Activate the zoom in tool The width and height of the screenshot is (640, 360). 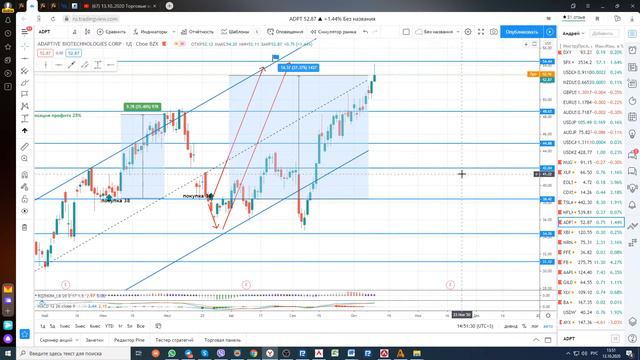25,158
